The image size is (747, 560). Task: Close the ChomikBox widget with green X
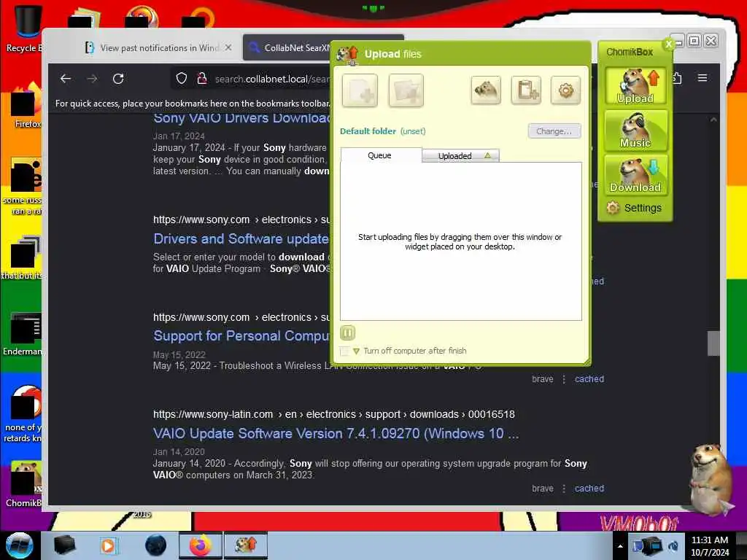click(x=669, y=44)
